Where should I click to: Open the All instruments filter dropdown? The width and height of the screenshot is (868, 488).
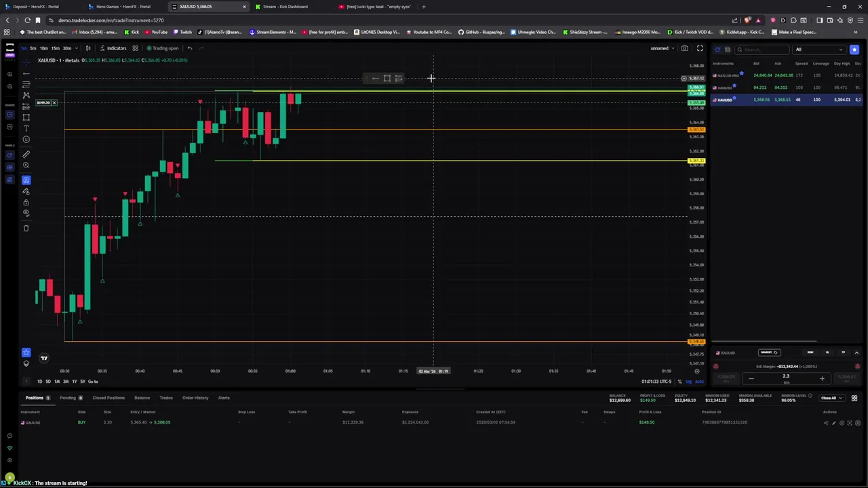[x=820, y=49]
